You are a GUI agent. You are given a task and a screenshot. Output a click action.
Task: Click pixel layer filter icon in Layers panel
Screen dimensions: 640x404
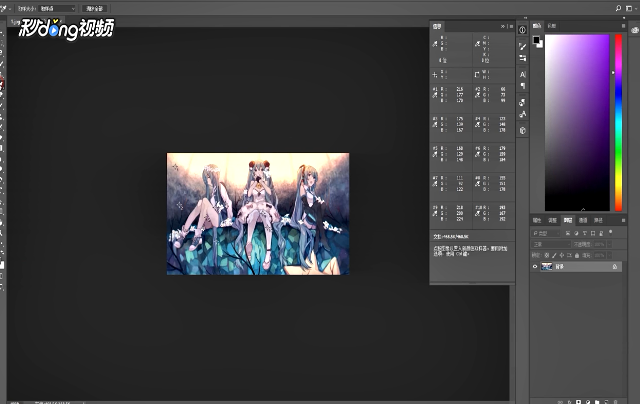[568, 233]
